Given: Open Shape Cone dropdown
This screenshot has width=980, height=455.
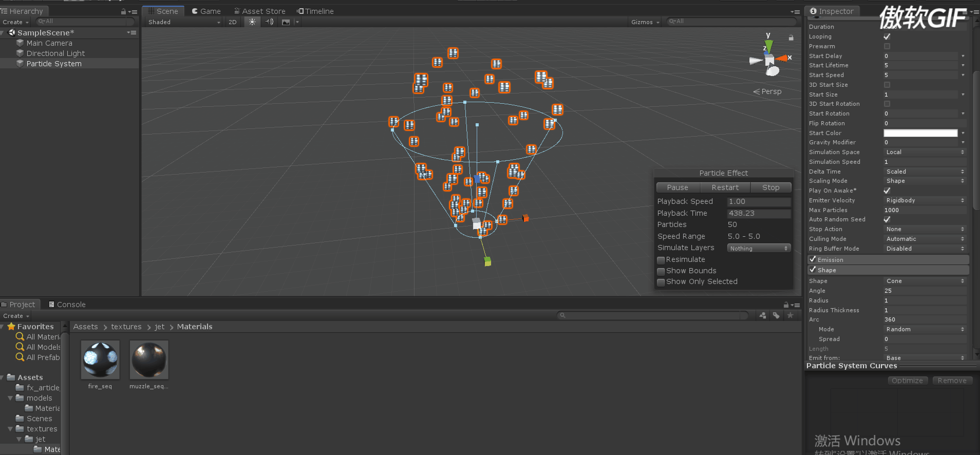Looking at the screenshot, I should (925, 281).
